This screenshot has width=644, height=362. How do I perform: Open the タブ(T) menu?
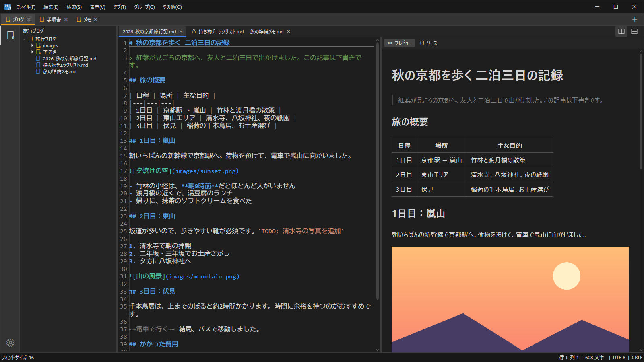120,7
